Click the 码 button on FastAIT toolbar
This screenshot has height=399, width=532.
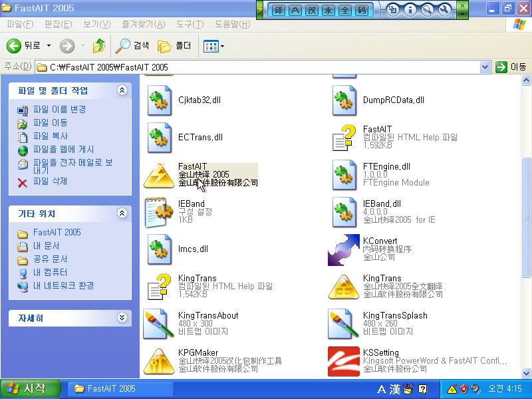click(x=361, y=10)
